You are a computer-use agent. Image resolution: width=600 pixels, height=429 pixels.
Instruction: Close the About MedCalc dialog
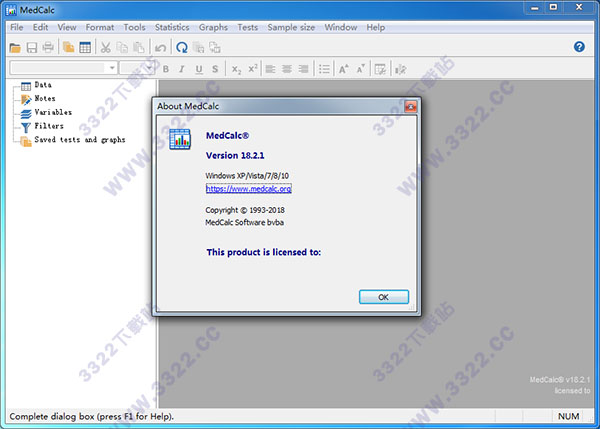[x=411, y=106]
